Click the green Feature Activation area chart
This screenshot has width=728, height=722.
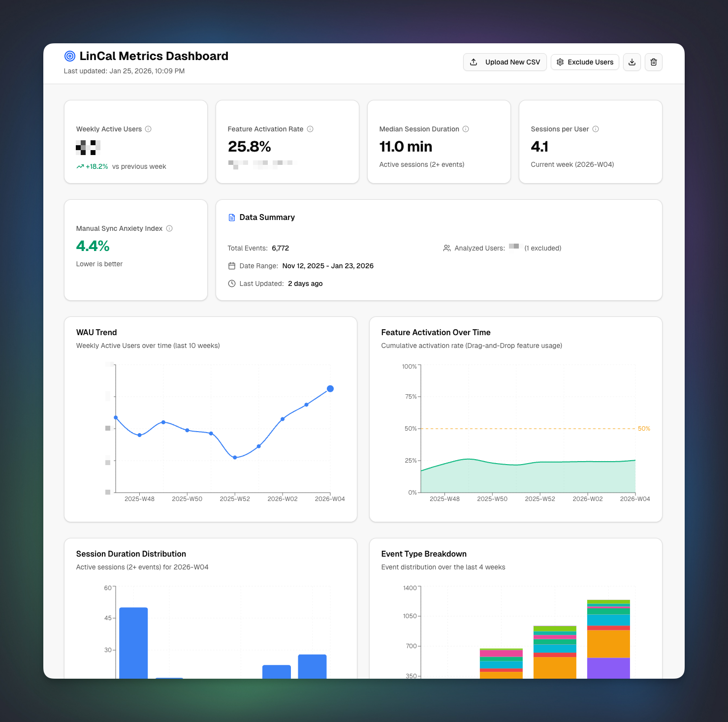click(x=527, y=477)
